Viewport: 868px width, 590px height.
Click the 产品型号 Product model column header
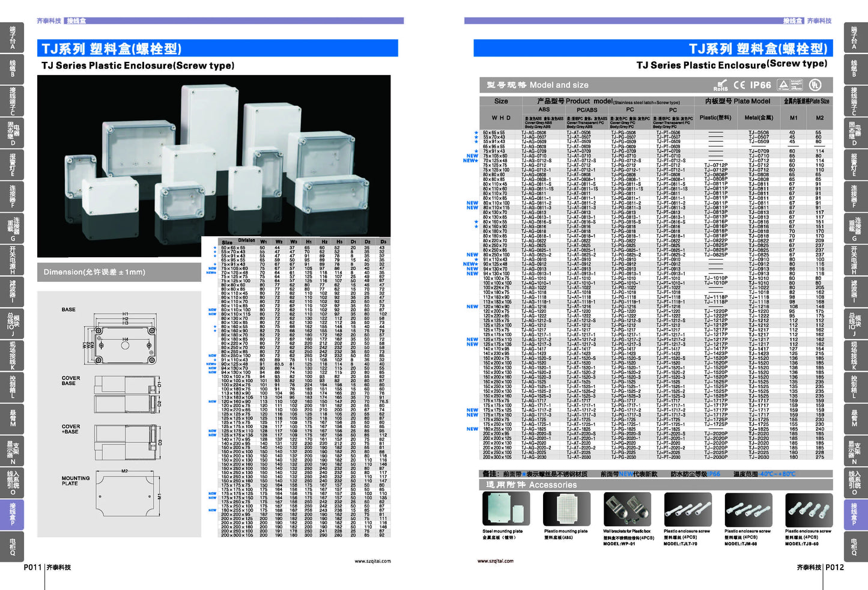[x=608, y=102]
